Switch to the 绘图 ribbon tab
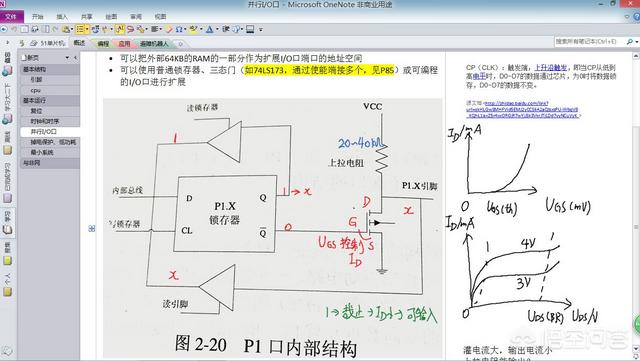 [x=111, y=17]
